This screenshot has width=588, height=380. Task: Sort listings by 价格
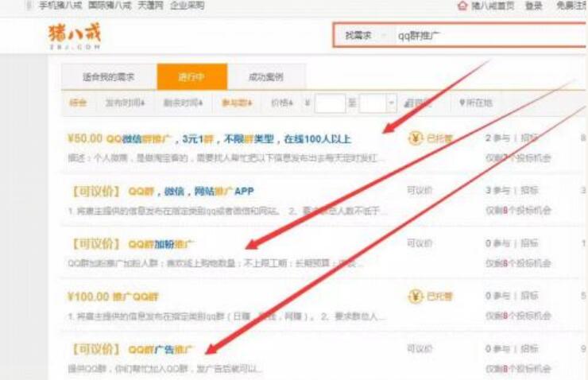coord(281,103)
